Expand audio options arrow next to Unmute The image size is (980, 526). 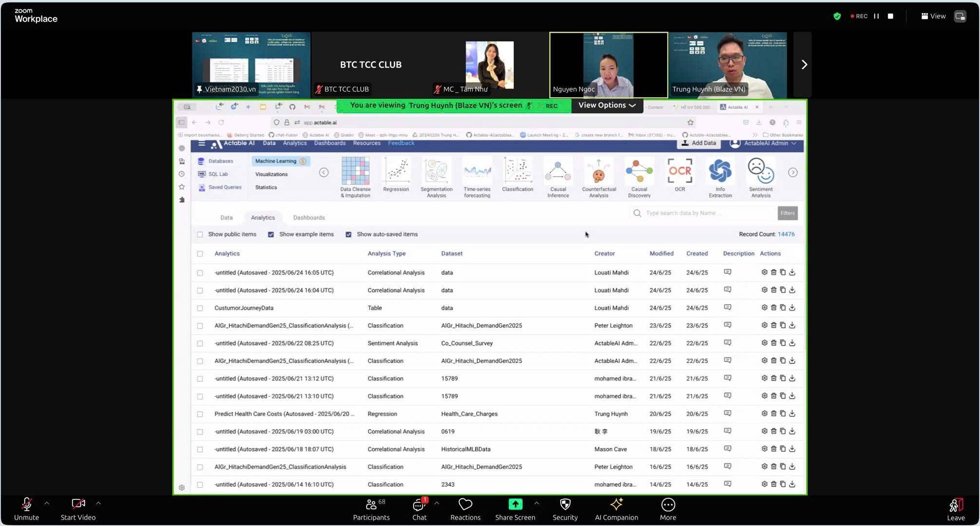47,503
